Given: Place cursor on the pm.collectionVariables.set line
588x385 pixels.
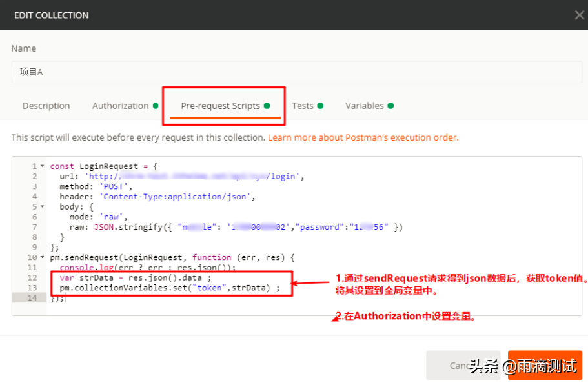Looking at the screenshot, I should 152,288.
